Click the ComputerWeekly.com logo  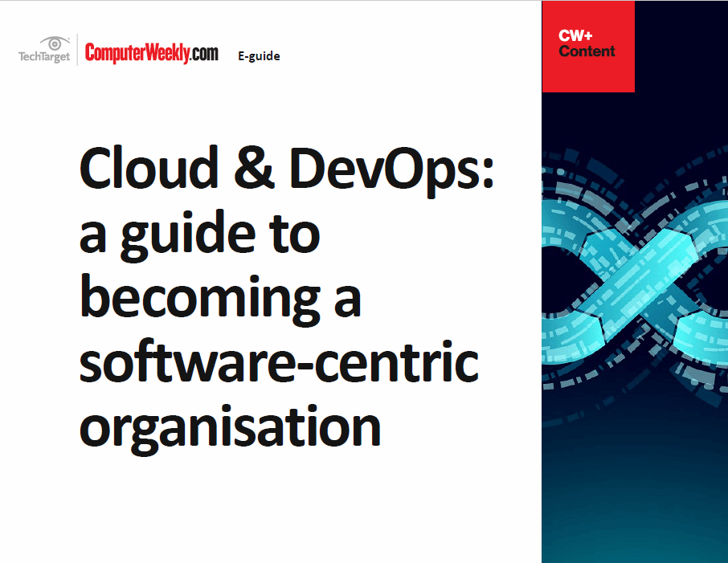[x=151, y=53]
